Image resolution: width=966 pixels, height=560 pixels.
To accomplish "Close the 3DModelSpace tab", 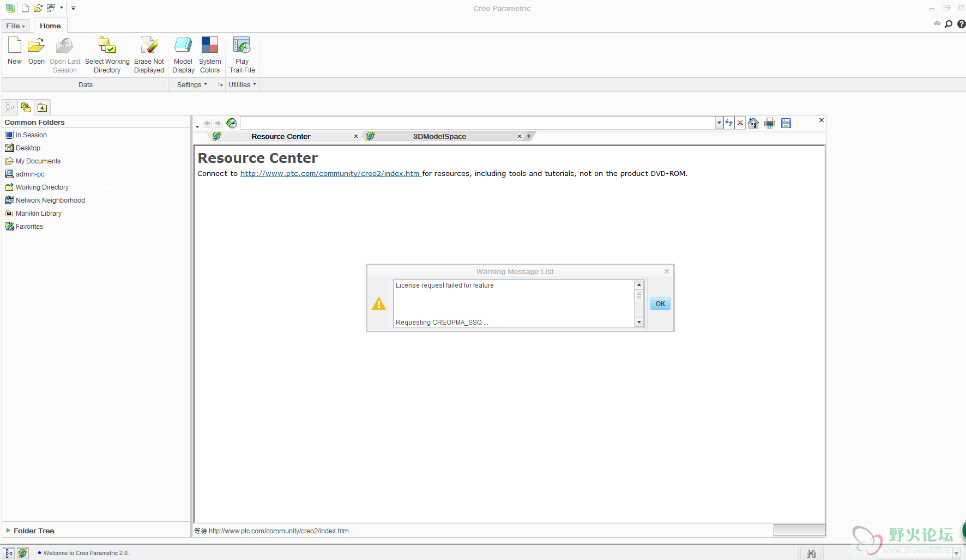I will click(x=520, y=136).
